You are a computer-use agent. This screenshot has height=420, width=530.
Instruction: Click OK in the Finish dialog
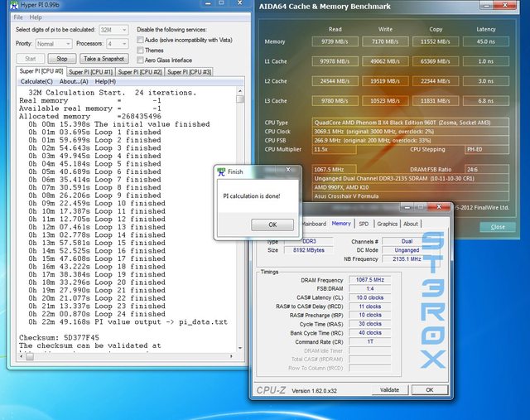click(x=272, y=224)
